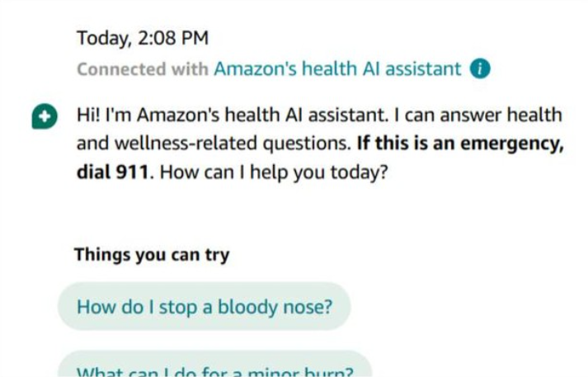This screenshot has height=377, width=588.
Task: Click the "Connected with" status label
Action: pos(143,69)
